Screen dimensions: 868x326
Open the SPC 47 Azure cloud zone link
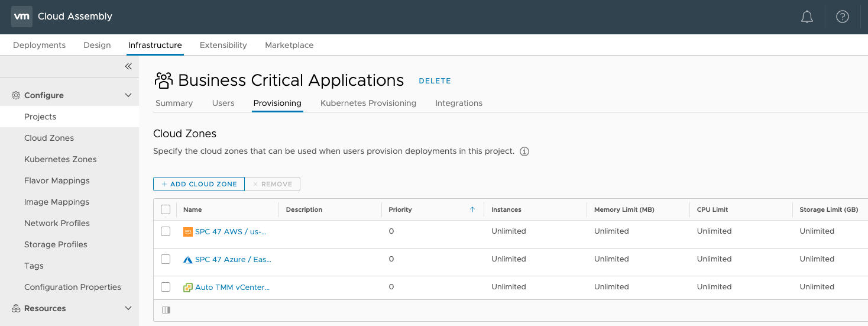click(x=234, y=259)
